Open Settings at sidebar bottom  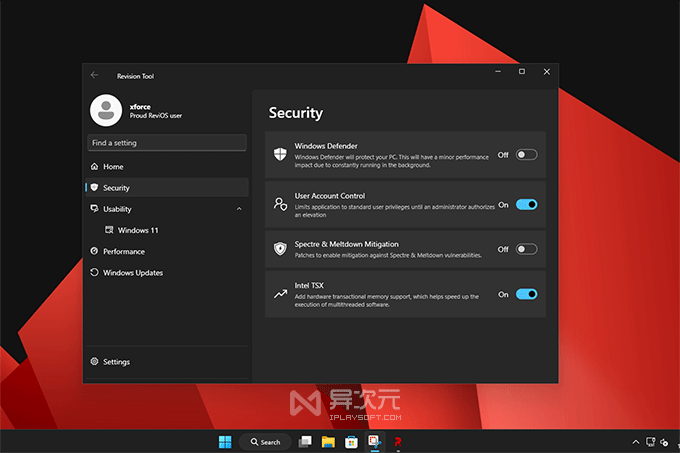coord(116,361)
